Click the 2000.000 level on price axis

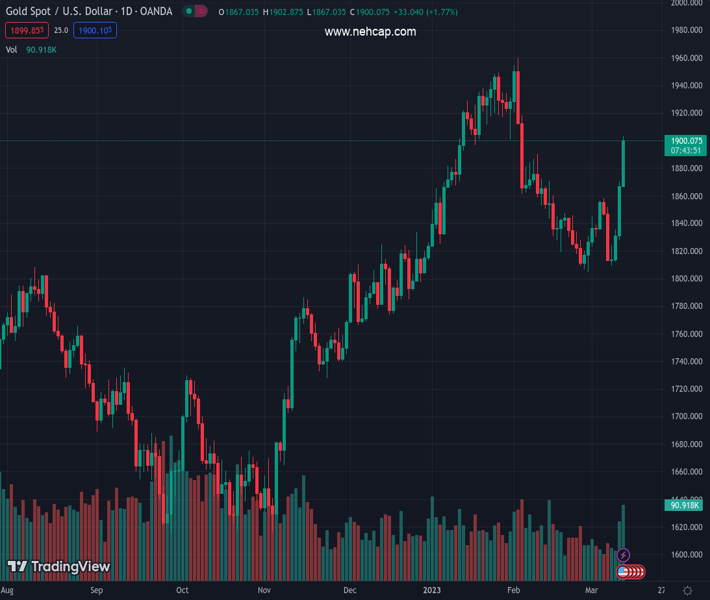coord(686,3)
